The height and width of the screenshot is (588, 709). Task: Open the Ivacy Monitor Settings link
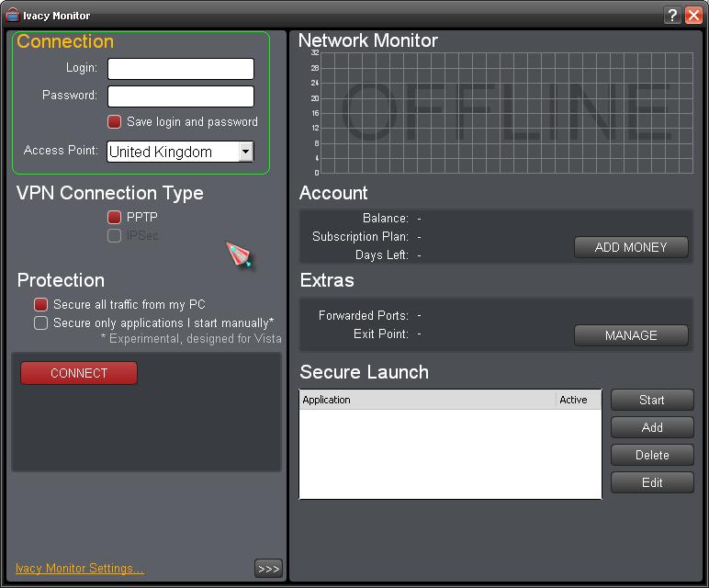pyautogui.click(x=80, y=568)
